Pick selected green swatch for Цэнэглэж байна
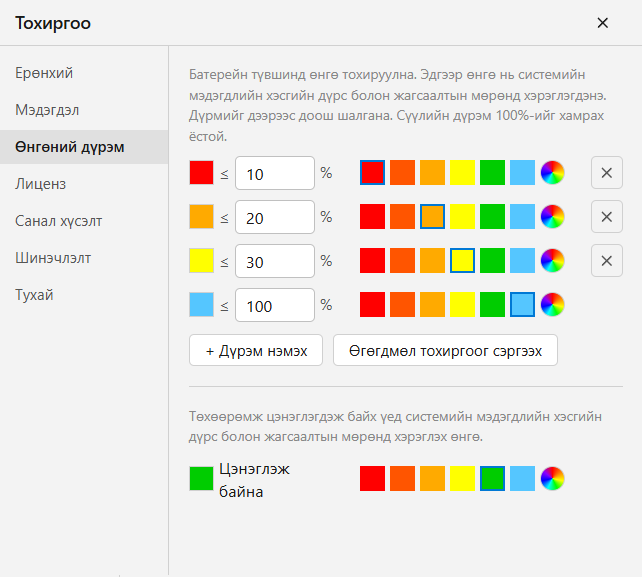The width and height of the screenshot is (642, 577). (493, 478)
